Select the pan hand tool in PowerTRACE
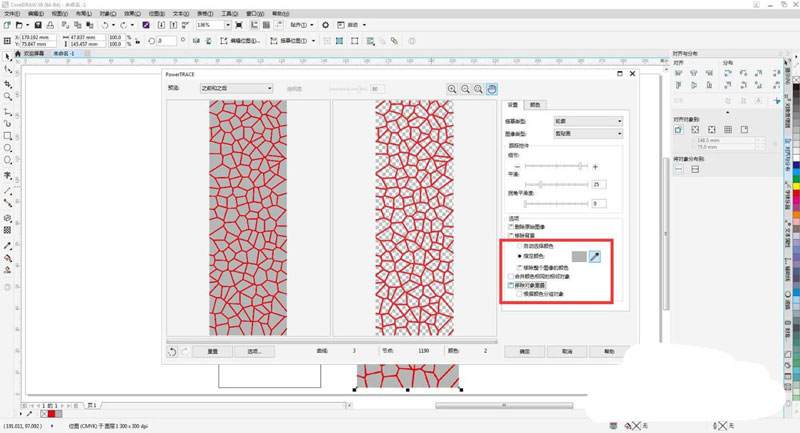The width and height of the screenshot is (800, 433). click(491, 89)
